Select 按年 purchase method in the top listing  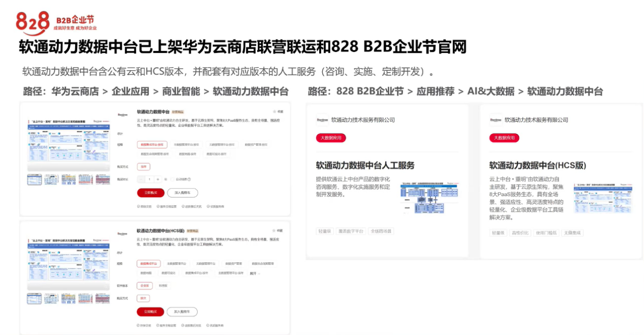tap(143, 166)
